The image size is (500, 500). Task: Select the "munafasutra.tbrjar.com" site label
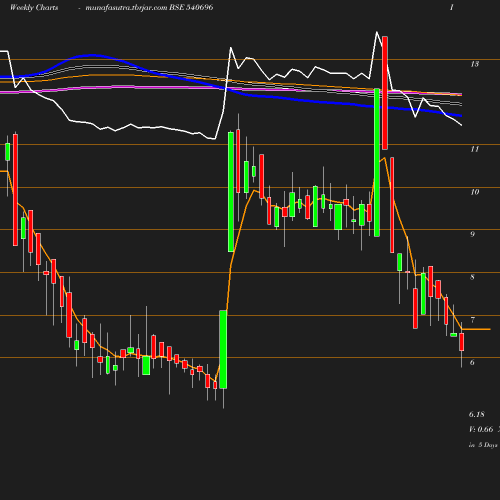tap(126, 7)
